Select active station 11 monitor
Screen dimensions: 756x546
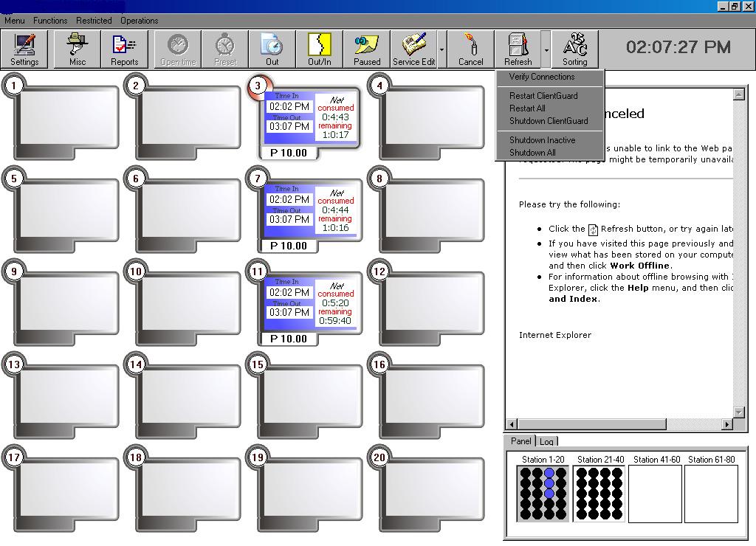305,303
